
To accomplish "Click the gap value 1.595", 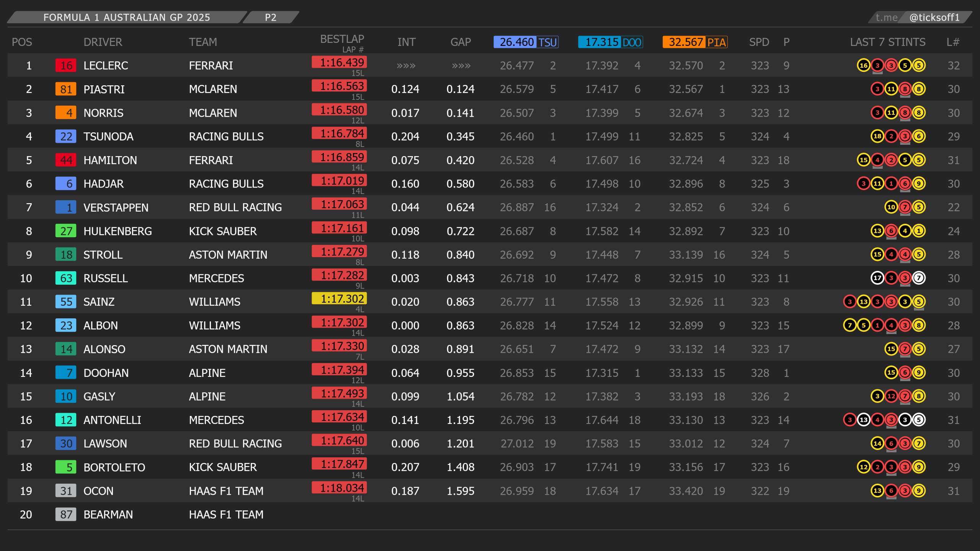I will coord(461,491).
